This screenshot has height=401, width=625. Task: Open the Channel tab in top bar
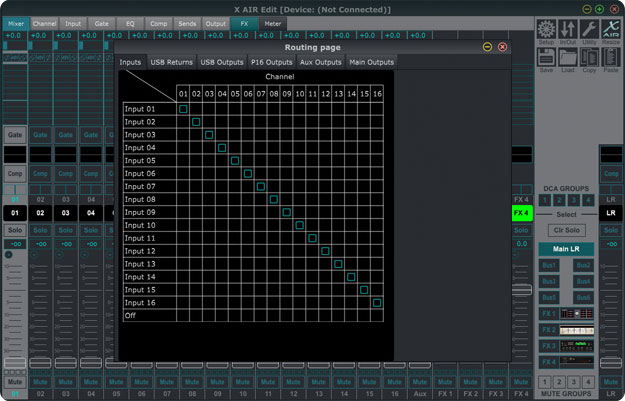44,24
